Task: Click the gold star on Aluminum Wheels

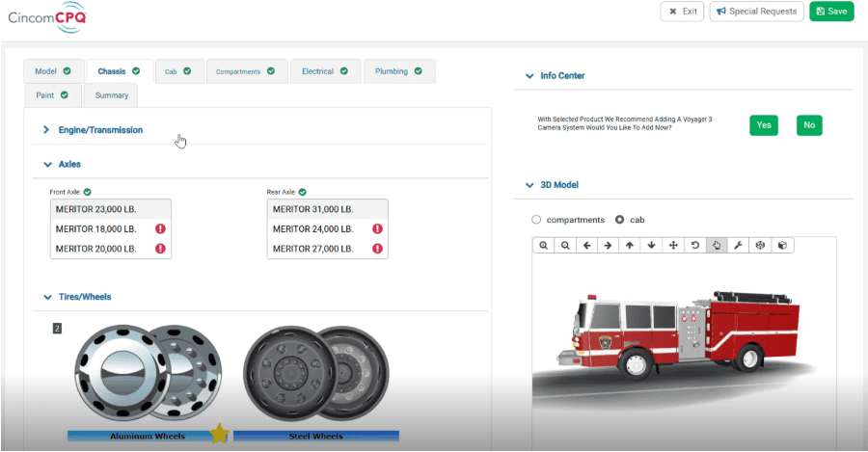Action: point(219,433)
